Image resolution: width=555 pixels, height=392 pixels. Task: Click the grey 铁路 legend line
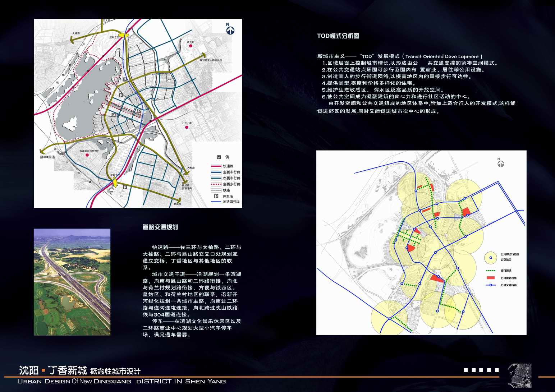pos(216,190)
